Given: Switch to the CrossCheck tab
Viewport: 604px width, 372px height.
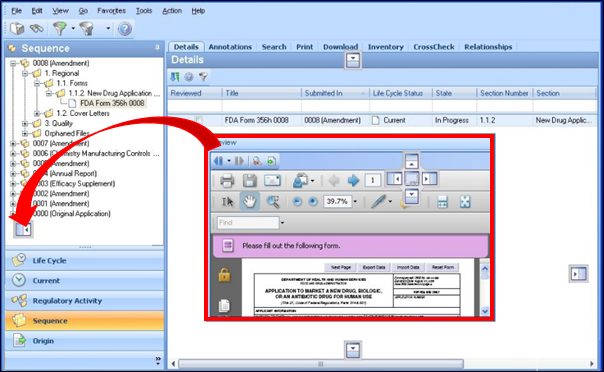Looking at the screenshot, I should [x=434, y=47].
